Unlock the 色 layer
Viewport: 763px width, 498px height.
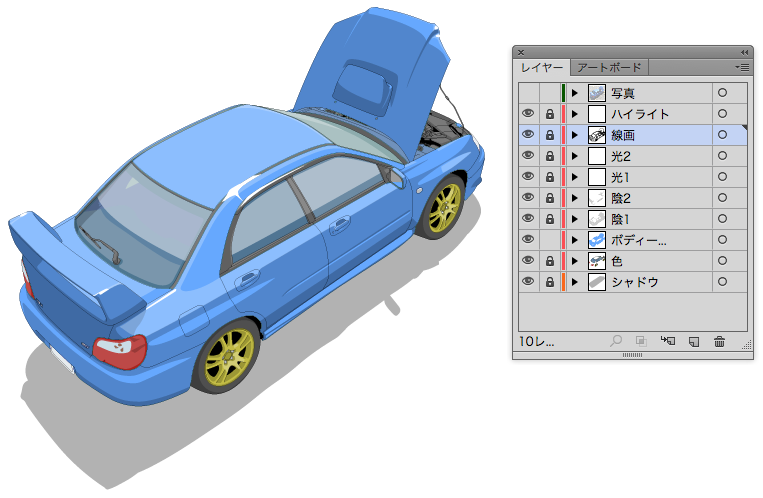[550, 261]
